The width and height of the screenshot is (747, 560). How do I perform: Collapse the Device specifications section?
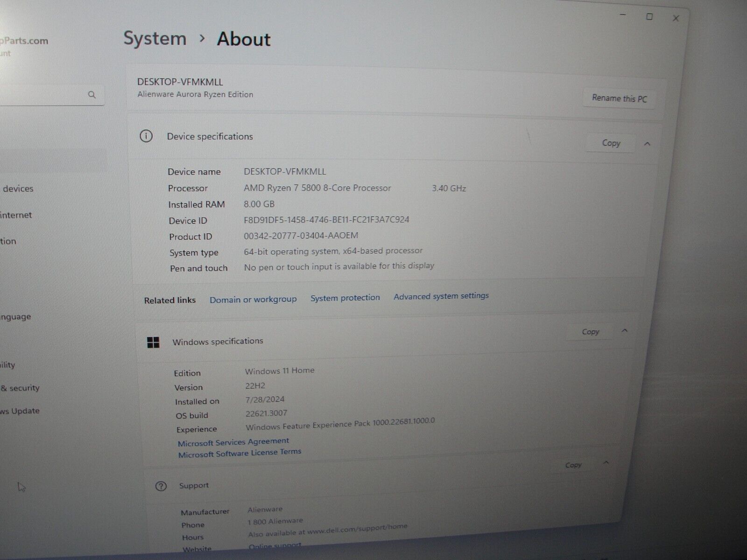pyautogui.click(x=647, y=144)
